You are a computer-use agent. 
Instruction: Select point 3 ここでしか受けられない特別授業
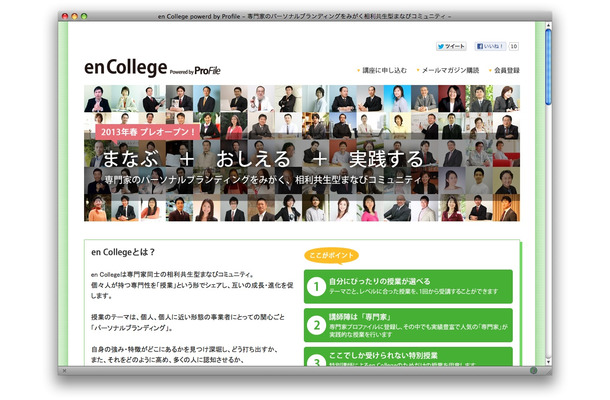(408, 357)
